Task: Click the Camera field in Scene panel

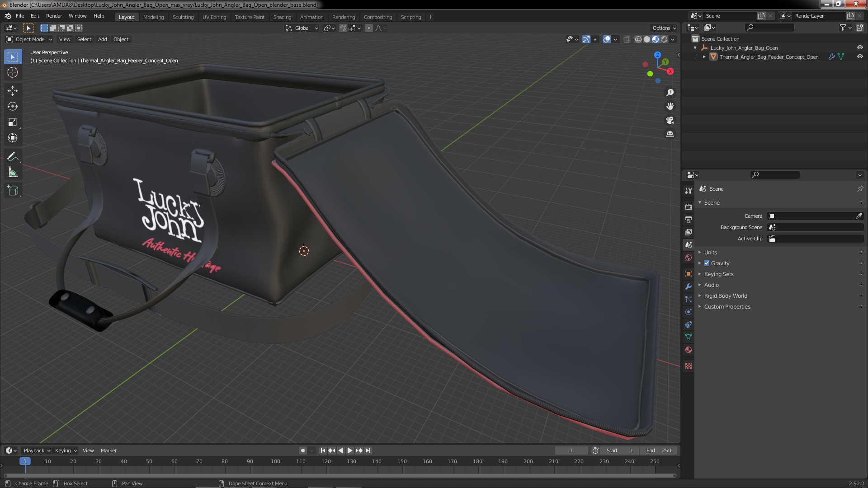Action: pos(816,216)
